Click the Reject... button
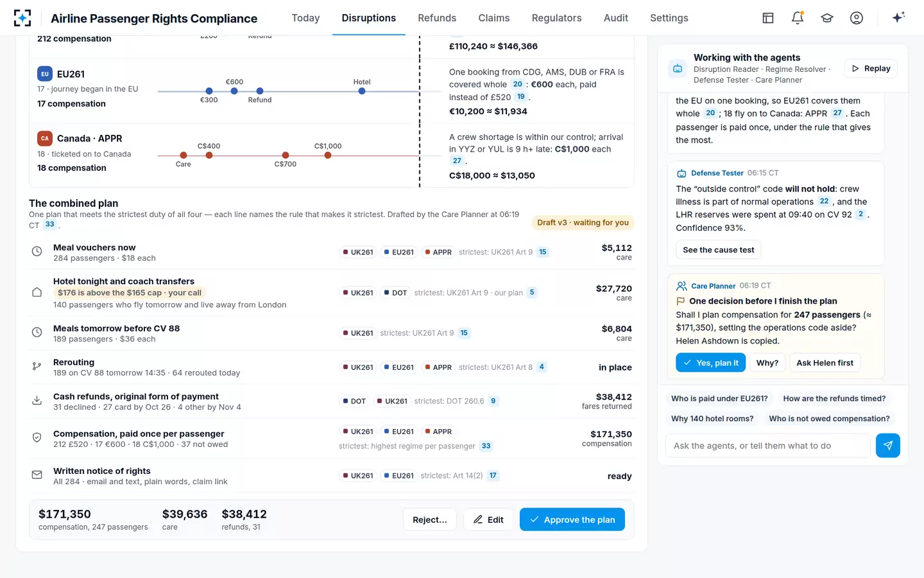Image resolution: width=924 pixels, height=578 pixels. (430, 520)
